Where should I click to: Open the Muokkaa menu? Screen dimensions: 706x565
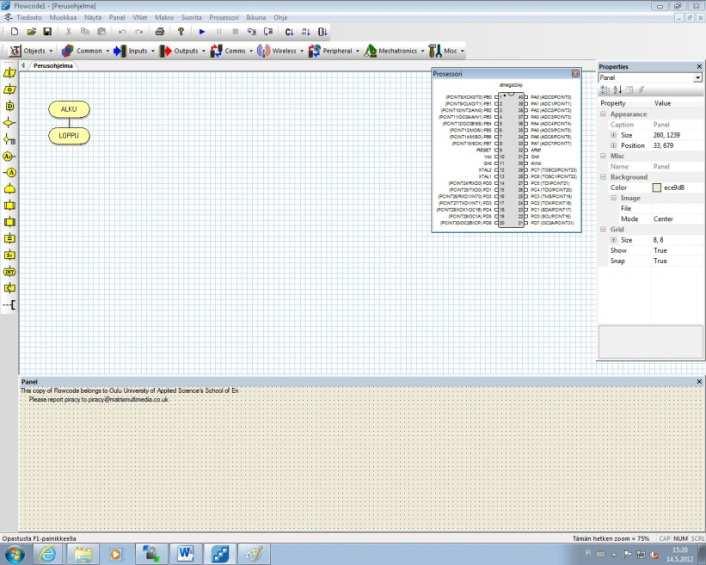coord(63,18)
